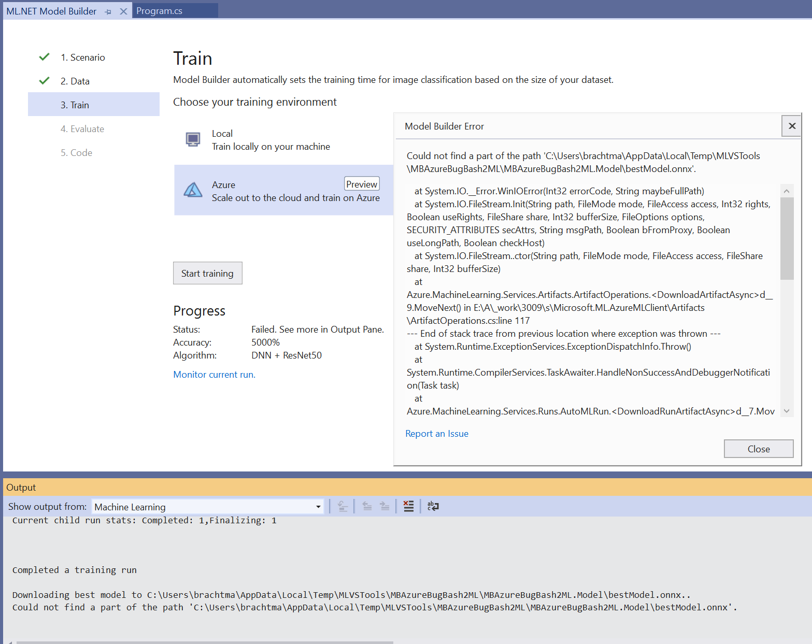This screenshot has width=812, height=644.
Task: Click the 'Could not find a part' output line
Action: point(375,607)
